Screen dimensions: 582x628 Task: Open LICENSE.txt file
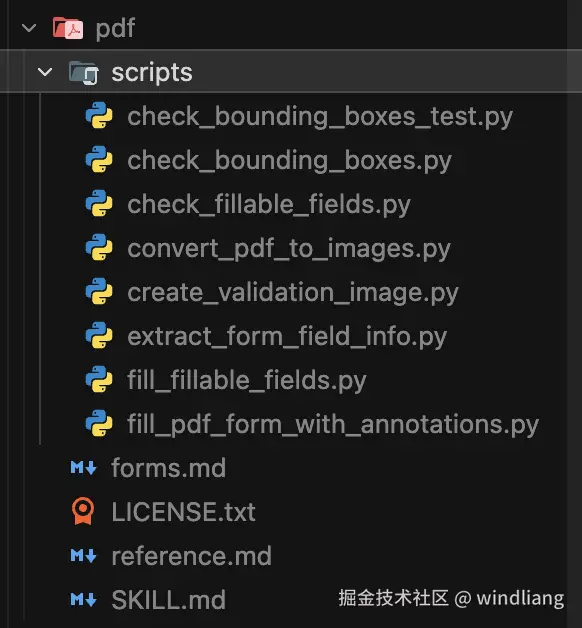click(183, 512)
